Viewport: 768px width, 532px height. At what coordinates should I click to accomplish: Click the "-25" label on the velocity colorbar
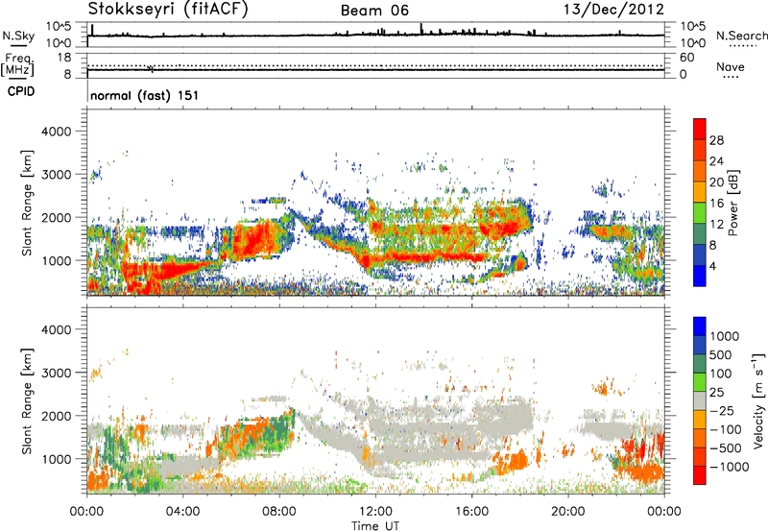click(721, 411)
